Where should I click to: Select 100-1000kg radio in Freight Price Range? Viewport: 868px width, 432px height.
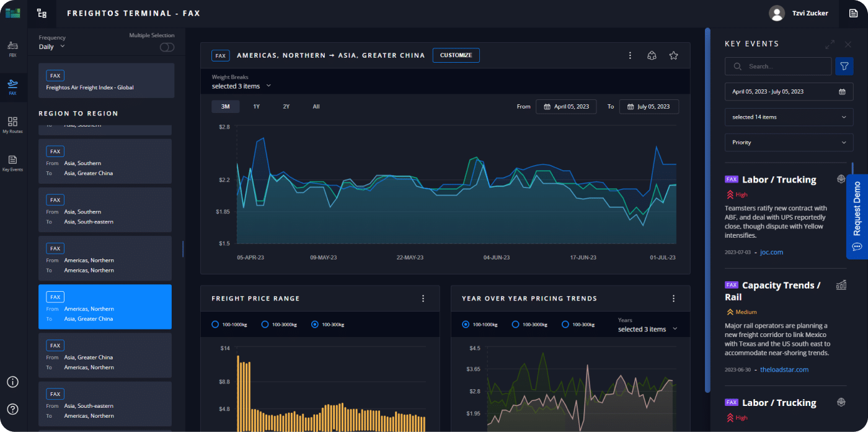[x=215, y=325]
